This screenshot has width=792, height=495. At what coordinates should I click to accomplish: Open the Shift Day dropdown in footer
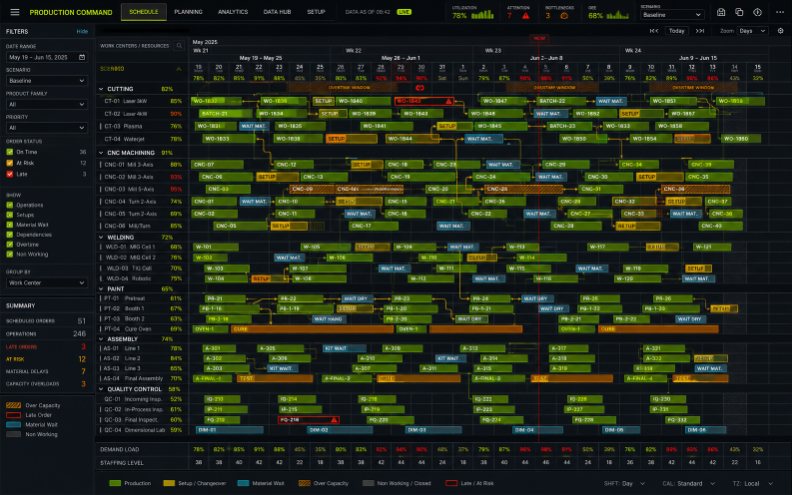click(624, 483)
